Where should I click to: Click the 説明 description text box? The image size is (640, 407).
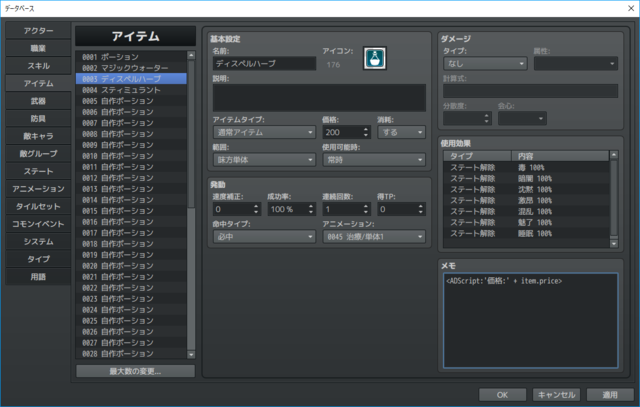point(319,98)
